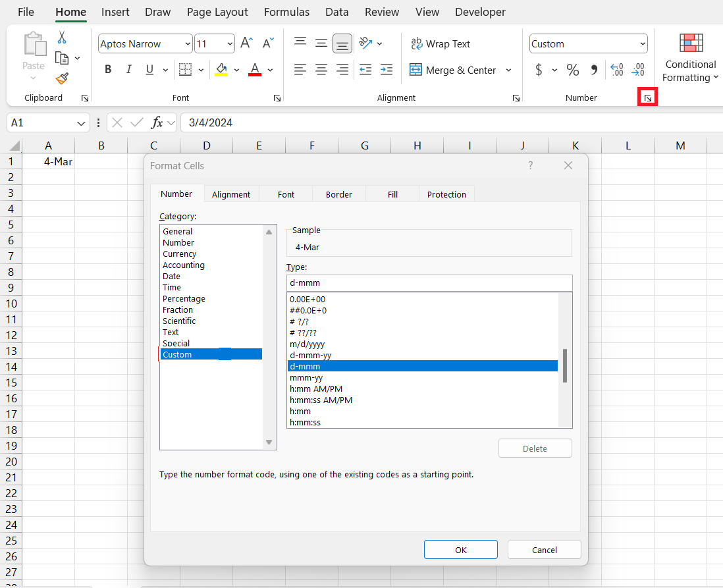Open Font group dialog launcher
Screen dimensions: 723x588
point(277,97)
